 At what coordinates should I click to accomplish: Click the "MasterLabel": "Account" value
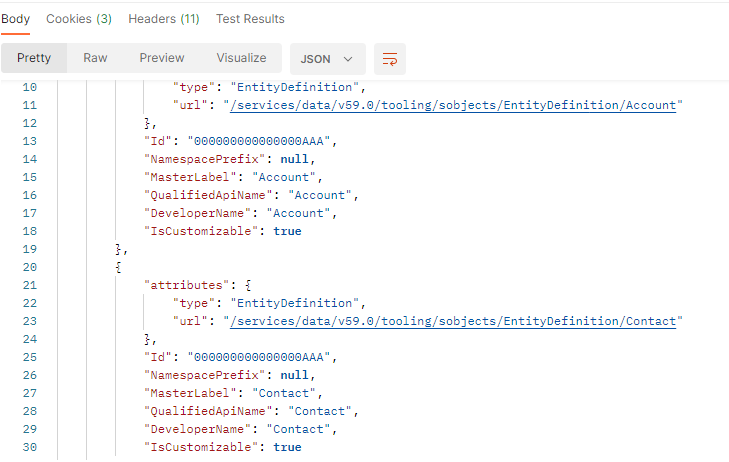tap(284, 178)
